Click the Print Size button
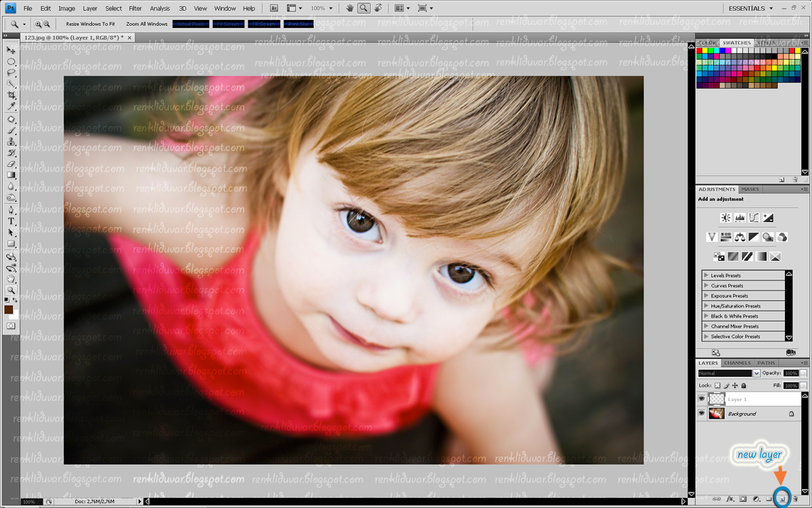Viewport: 812px width, 508px height. (299, 24)
